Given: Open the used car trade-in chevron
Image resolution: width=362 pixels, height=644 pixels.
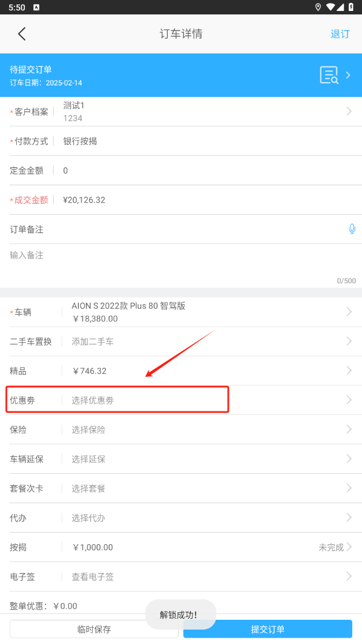Looking at the screenshot, I should [349, 341].
